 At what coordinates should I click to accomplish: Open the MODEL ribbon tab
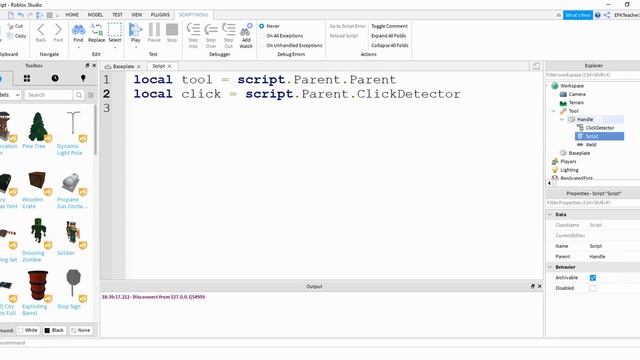pyautogui.click(x=95, y=15)
